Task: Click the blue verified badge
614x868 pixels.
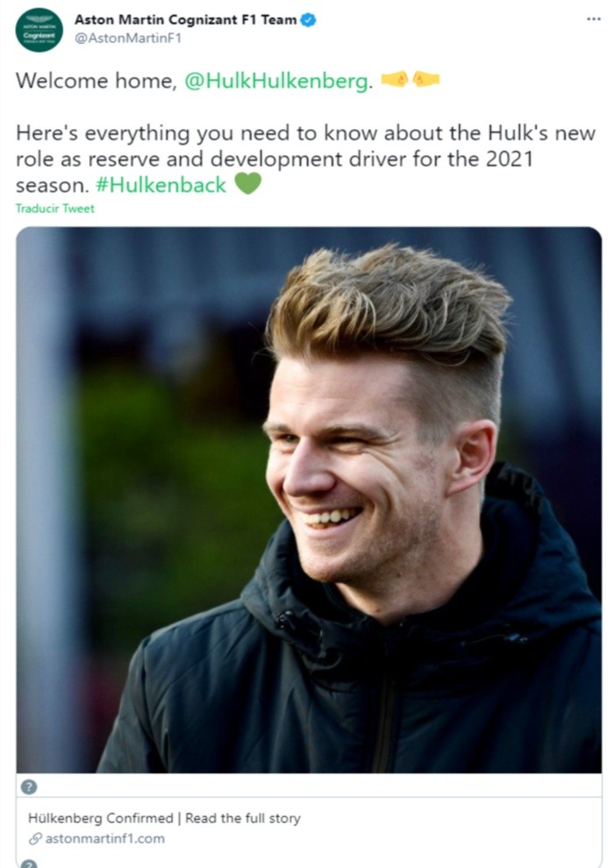Action: (309, 20)
